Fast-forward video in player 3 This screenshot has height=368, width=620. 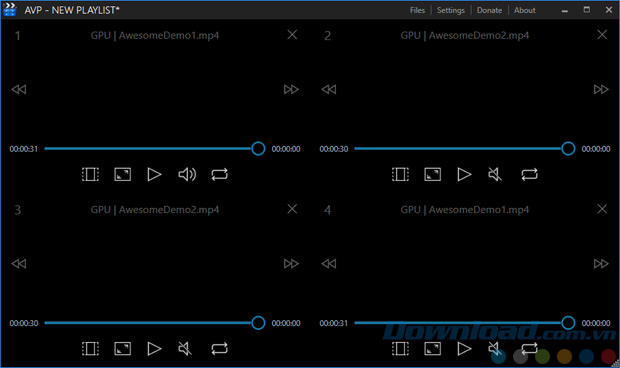coord(291,264)
